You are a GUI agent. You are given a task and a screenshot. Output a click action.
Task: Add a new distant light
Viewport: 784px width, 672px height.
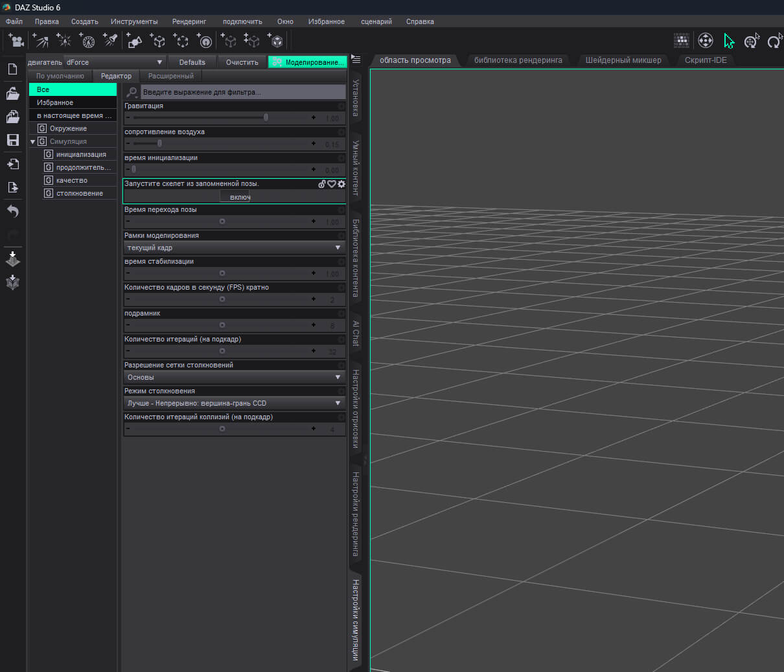click(41, 41)
